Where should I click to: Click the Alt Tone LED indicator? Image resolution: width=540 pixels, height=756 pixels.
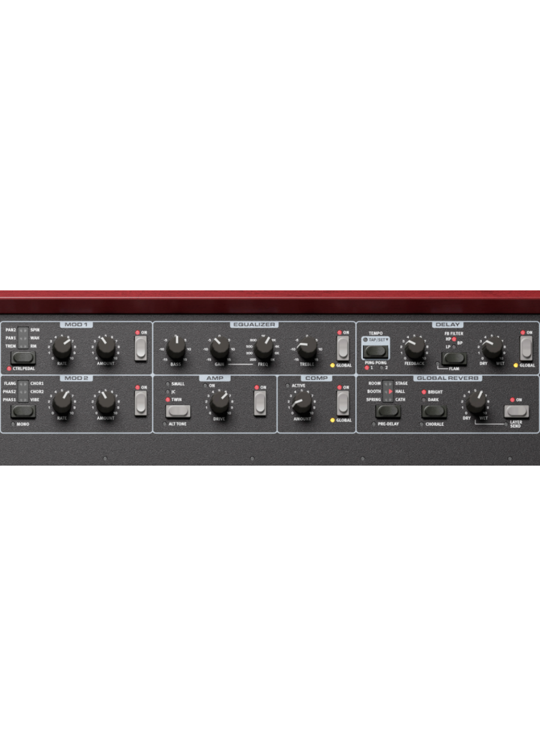[165, 424]
